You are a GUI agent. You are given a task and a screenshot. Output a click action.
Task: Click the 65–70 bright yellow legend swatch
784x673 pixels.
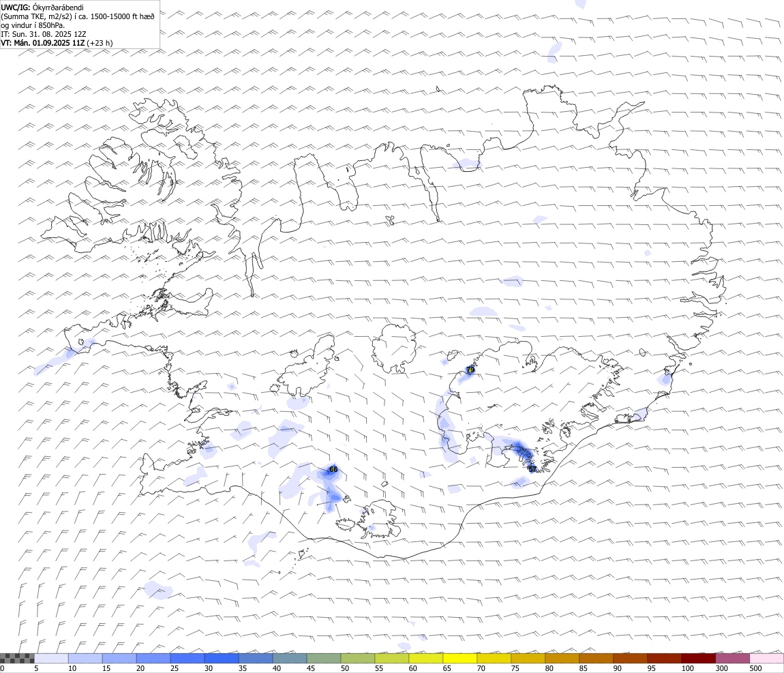(x=459, y=659)
